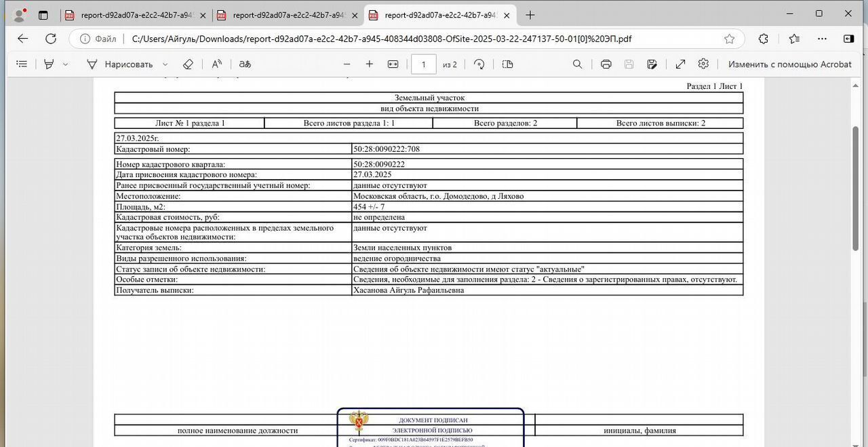Click полное наименование должности cell
This screenshot has width=868, height=447.
(x=237, y=430)
